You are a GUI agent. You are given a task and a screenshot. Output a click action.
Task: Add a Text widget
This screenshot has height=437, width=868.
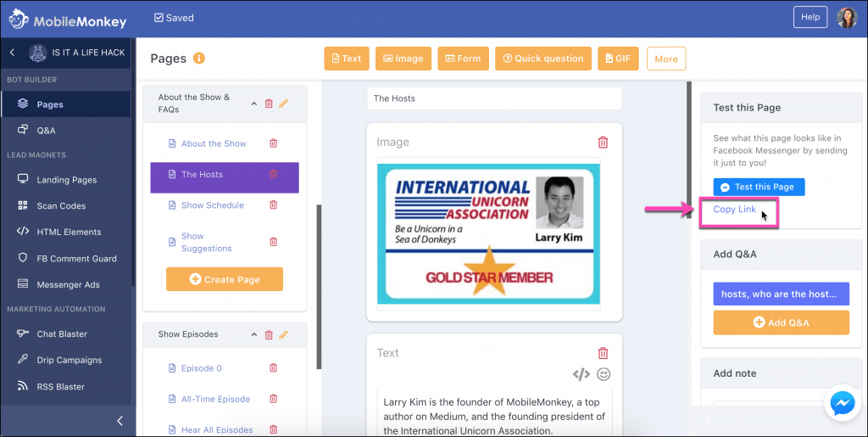347,59
